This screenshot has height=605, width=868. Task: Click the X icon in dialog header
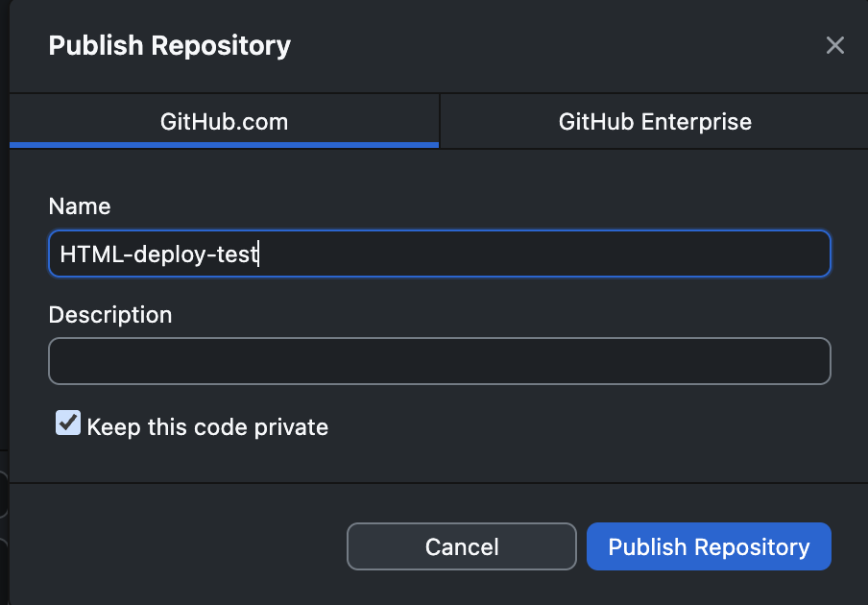pos(834,45)
